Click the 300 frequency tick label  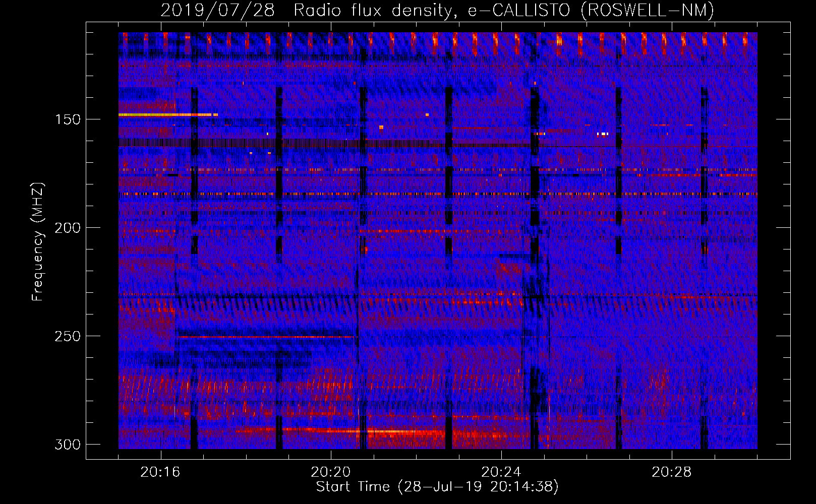point(67,445)
